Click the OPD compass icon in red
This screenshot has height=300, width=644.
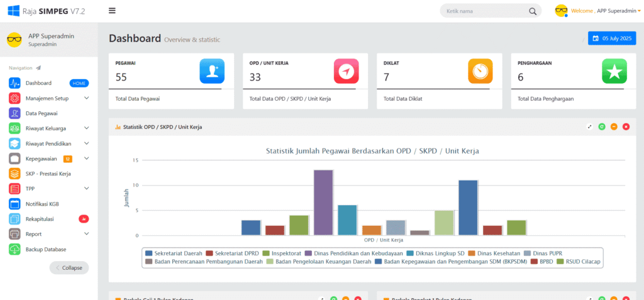coord(346,71)
